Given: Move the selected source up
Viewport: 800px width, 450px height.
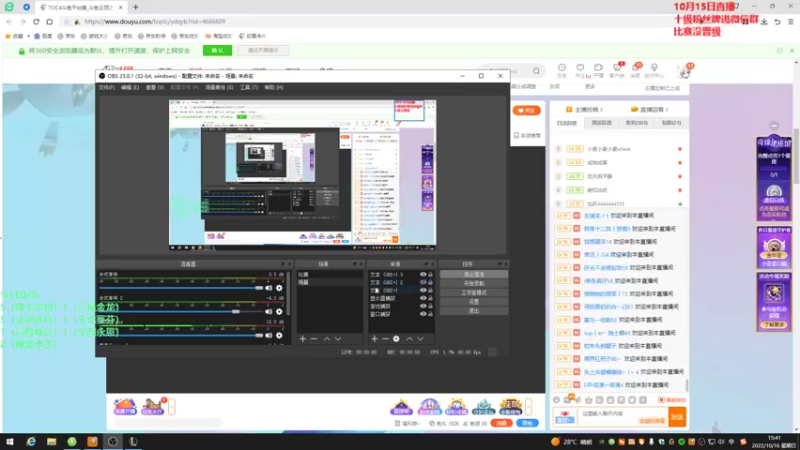Looking at the screenshot, I should point(409,339).
